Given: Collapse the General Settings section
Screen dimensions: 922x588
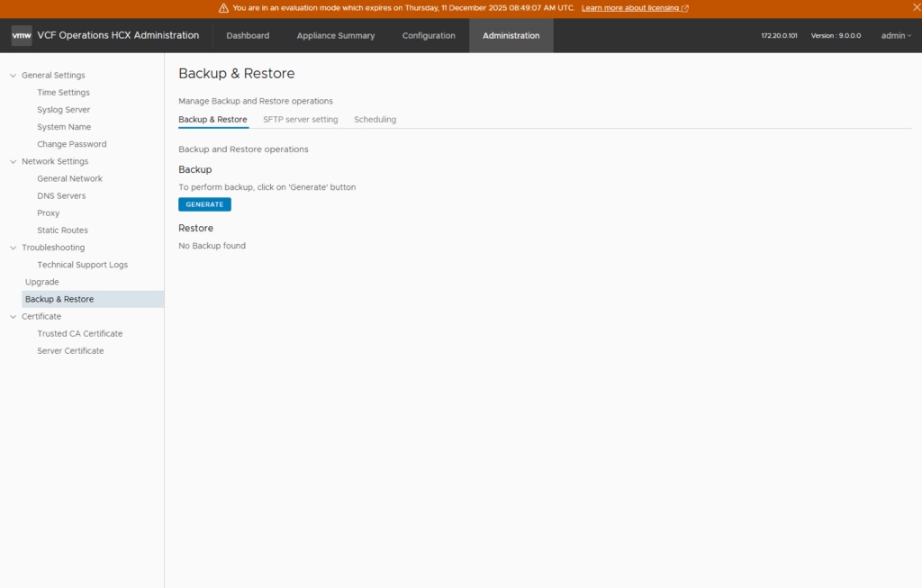Looking at the screenshot, I should click(x=13, y=76).
